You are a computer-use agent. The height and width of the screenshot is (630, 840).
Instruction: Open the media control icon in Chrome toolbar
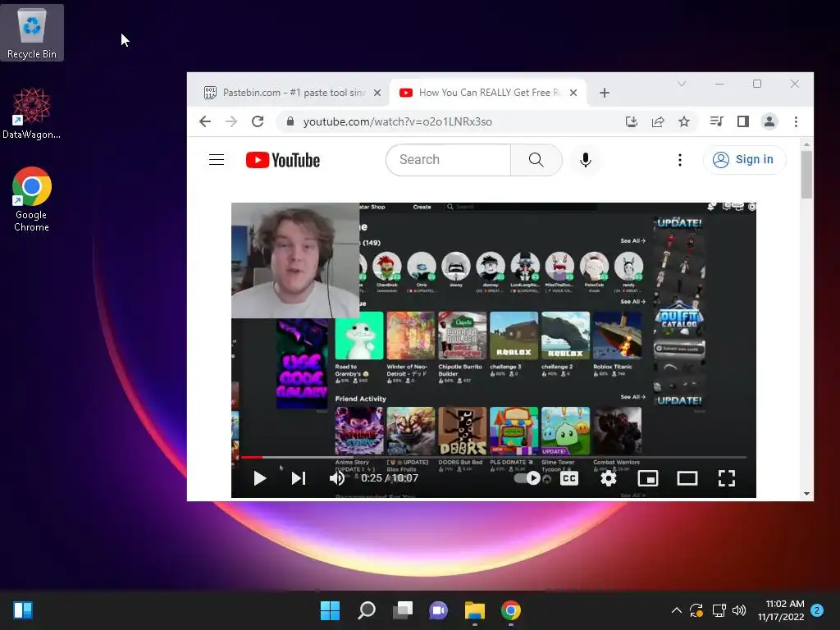point(716,121)
